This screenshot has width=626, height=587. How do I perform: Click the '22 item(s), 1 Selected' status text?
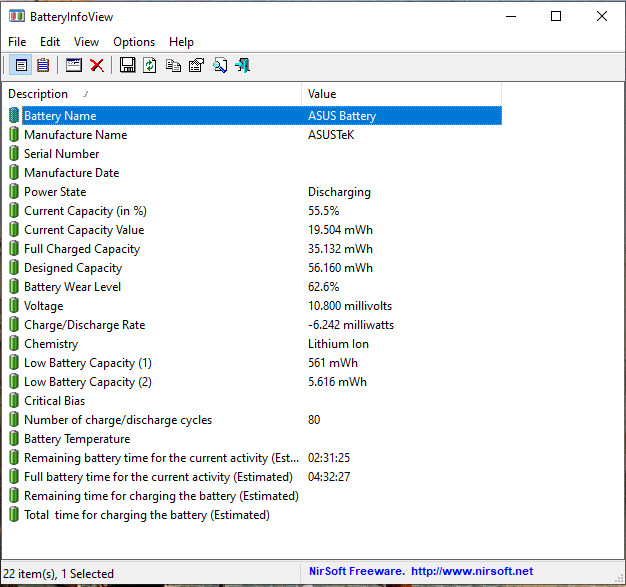[58, 574]
